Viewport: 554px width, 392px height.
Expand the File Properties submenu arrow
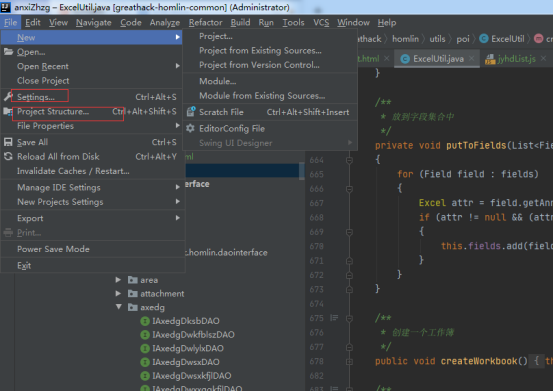[178, 126]
